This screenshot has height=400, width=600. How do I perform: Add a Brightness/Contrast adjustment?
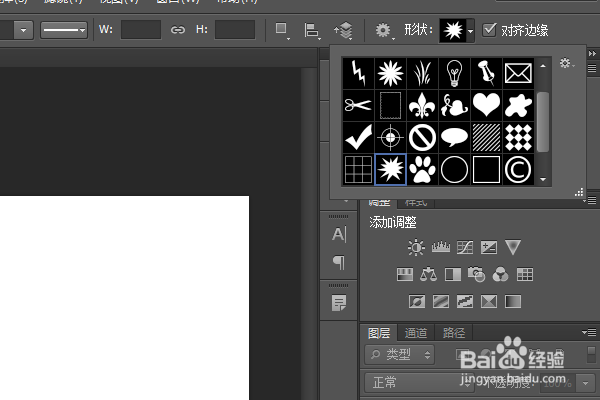pos(416,247)
